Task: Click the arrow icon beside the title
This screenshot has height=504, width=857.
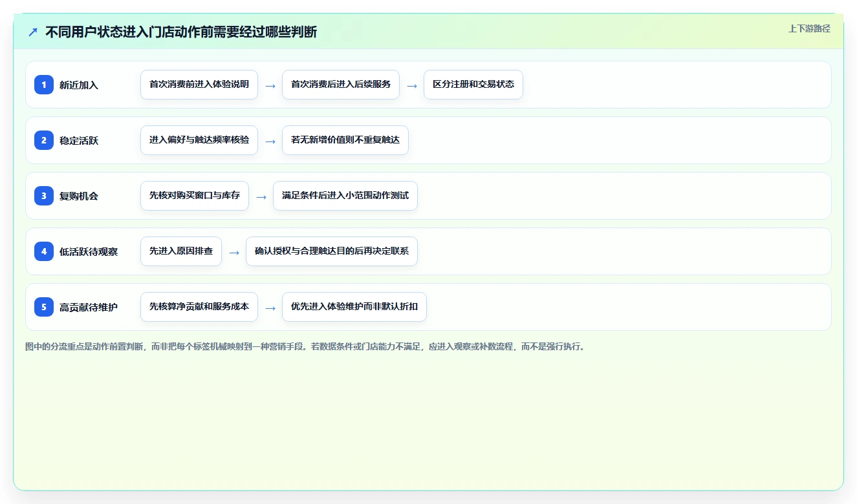Action: click(33, 32)
